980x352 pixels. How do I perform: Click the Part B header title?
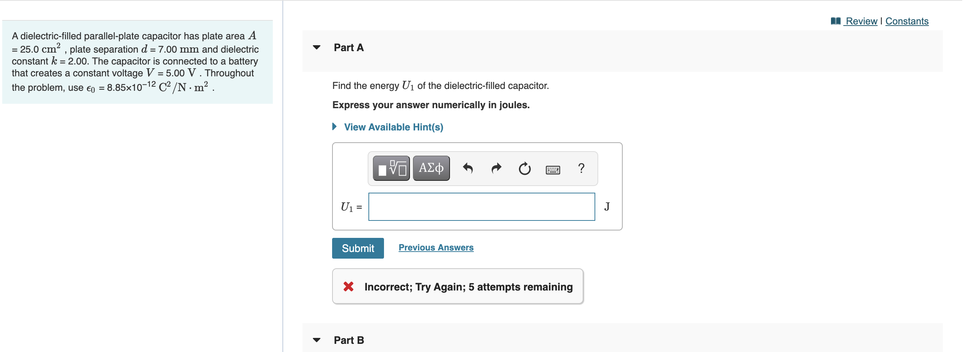(348, 340)
